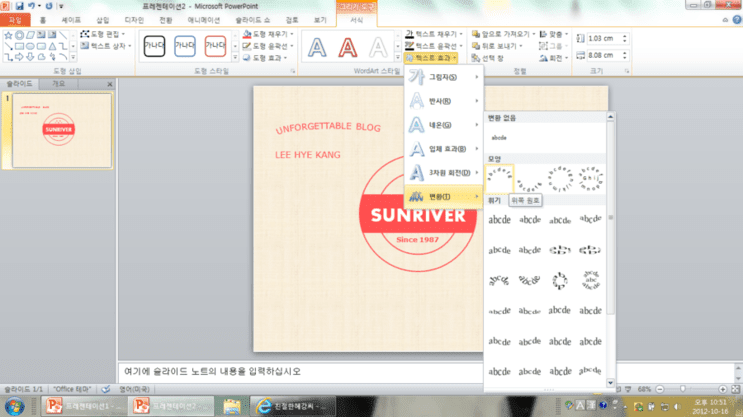Screen dimensions: 743x417
Task: Open the Shadow text effect submenu
Action: pyautogui.click(x=444, y=77)
